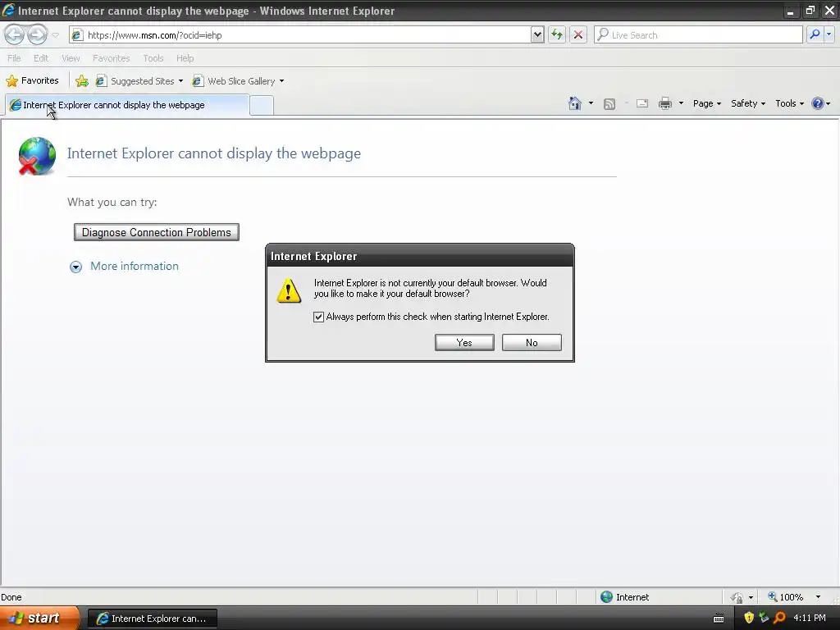Expand the Home button dropdown arrow
Viewport: 840px width, 630px height.
click(x=591, y=103)
